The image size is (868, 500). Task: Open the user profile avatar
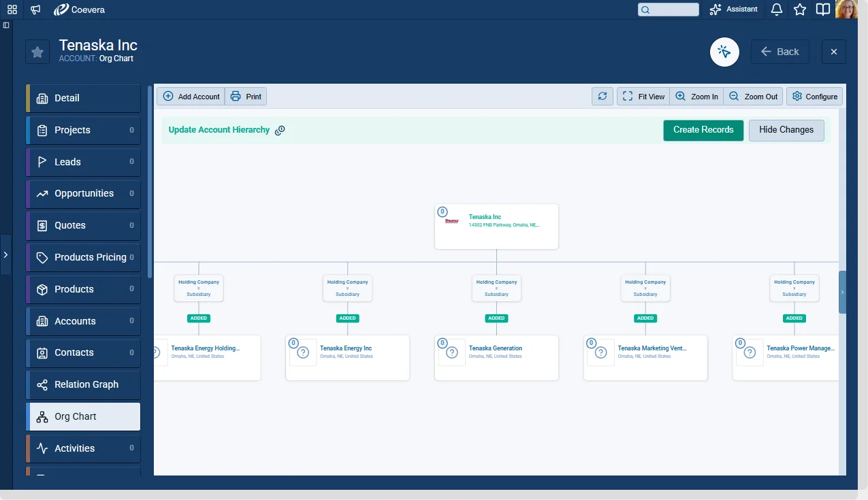tap(846, 9)
